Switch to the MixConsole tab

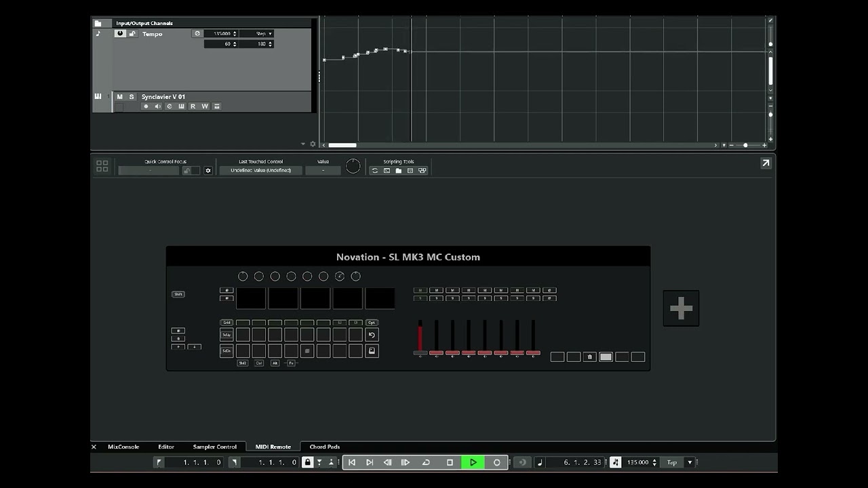(123, 447)
